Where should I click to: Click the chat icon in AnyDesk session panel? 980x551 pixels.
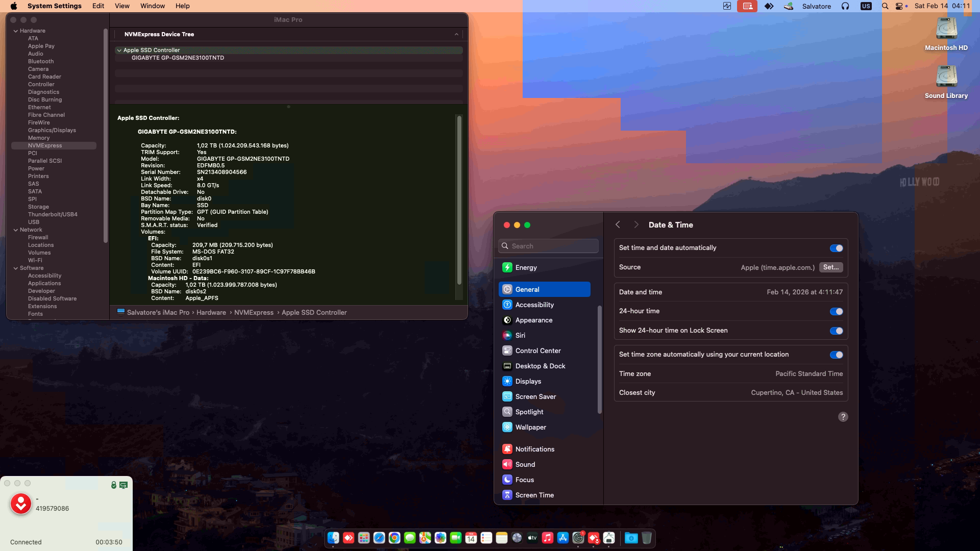click(x=124, y=485)
